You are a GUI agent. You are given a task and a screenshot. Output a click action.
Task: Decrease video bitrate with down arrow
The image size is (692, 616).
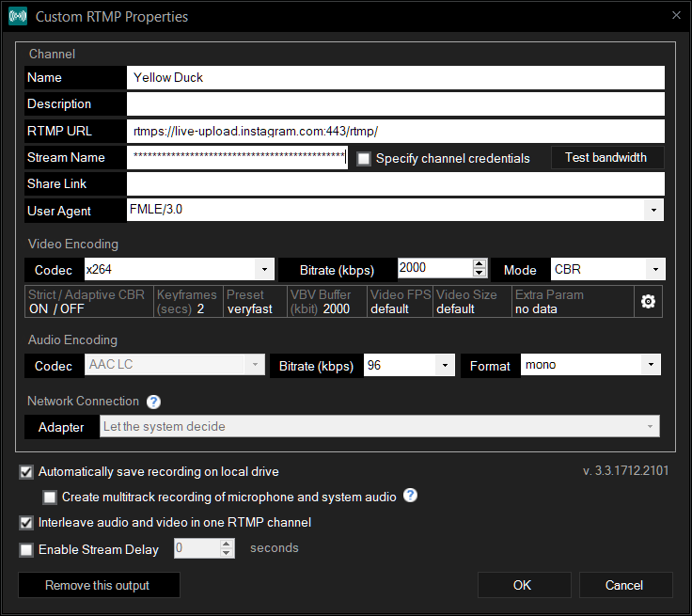tap(480, 272)
